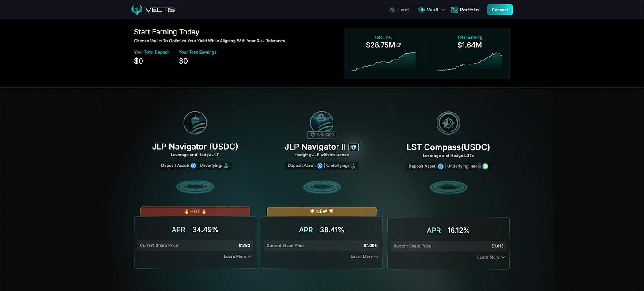Click USDC deposit asset icon for JLP Navigator II

320,166
